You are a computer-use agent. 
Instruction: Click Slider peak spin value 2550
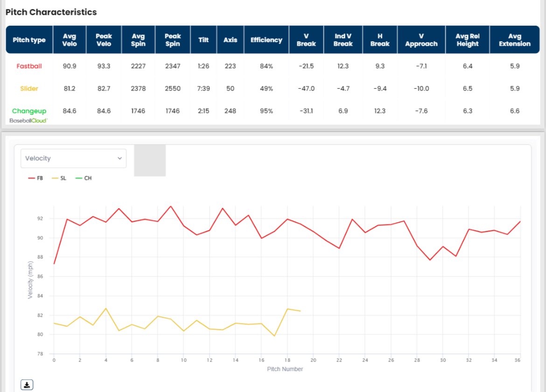click(173, 88)
